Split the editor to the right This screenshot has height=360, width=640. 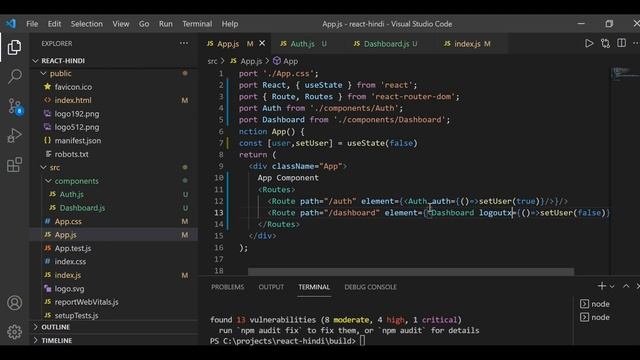(621, 43)
